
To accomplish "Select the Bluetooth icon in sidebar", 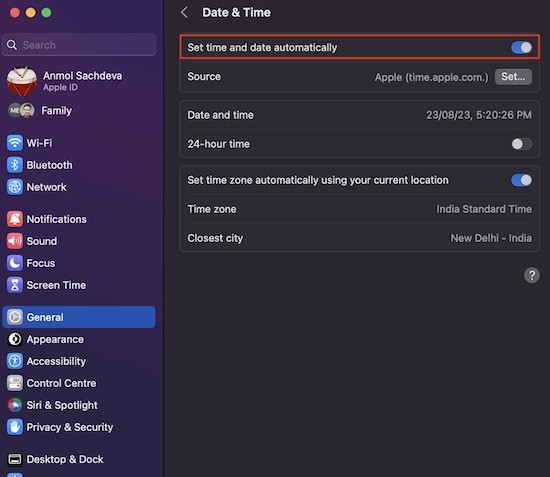I will tap(15, 165).
